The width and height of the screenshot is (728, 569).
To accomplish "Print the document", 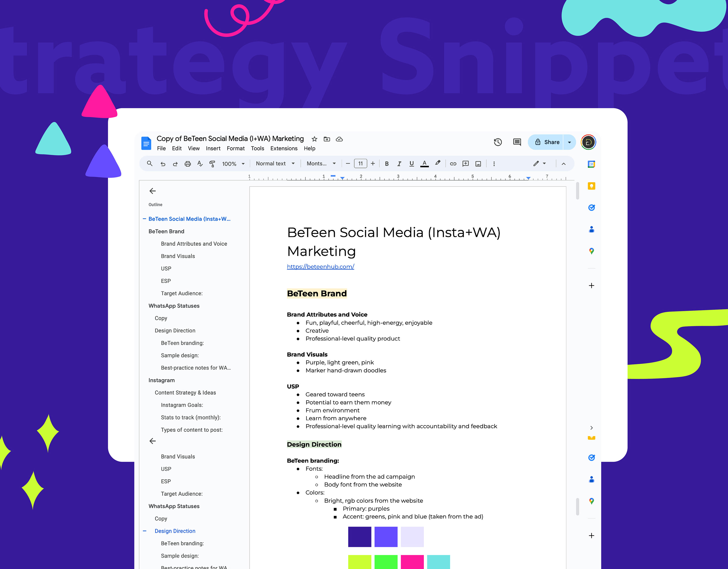I will point(188,164).
